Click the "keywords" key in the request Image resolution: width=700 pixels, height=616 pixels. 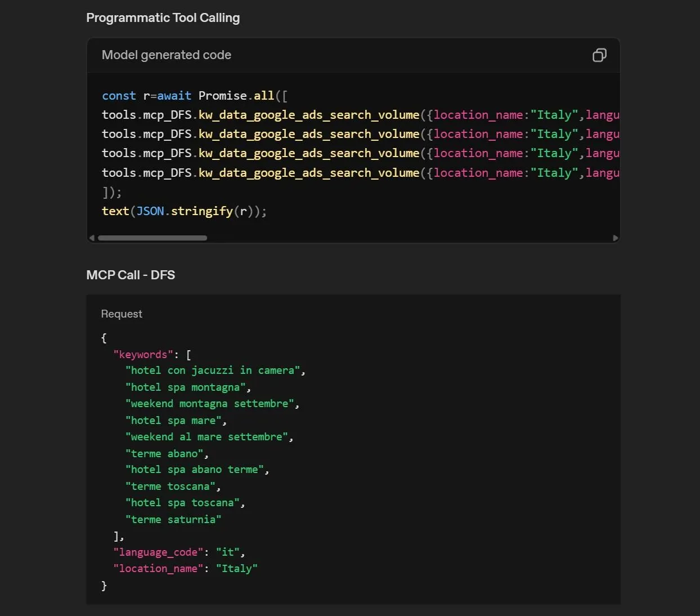(143, 355)
